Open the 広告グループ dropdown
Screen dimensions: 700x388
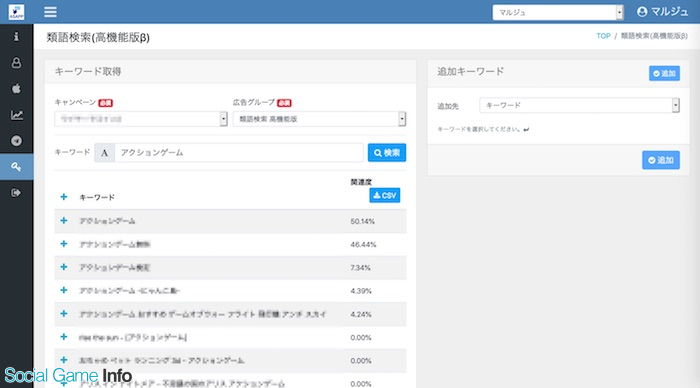point(319,119)
